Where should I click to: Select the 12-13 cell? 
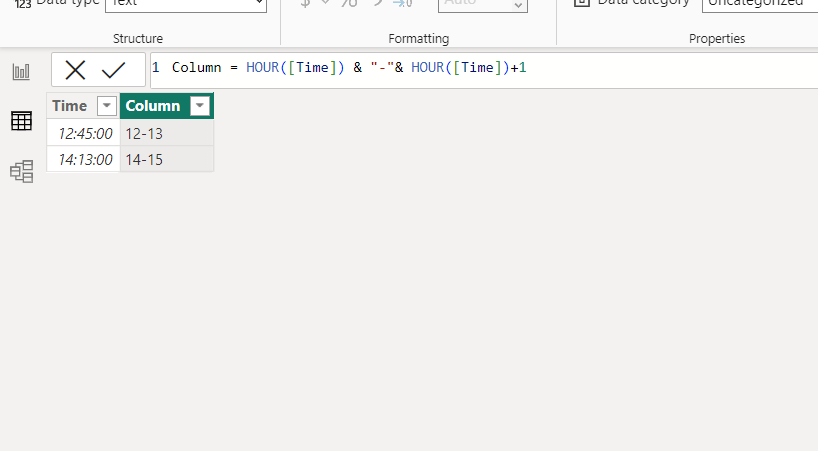(167, 133)
